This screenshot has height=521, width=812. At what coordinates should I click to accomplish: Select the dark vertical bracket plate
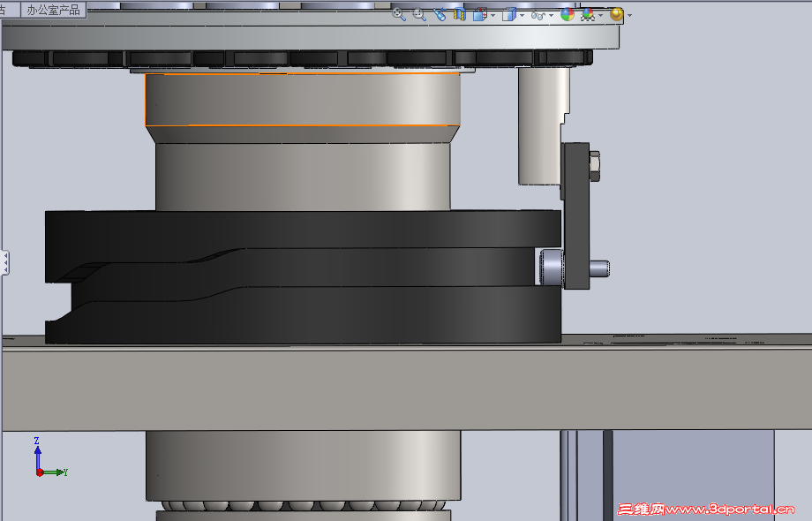(x=575, y=215)
